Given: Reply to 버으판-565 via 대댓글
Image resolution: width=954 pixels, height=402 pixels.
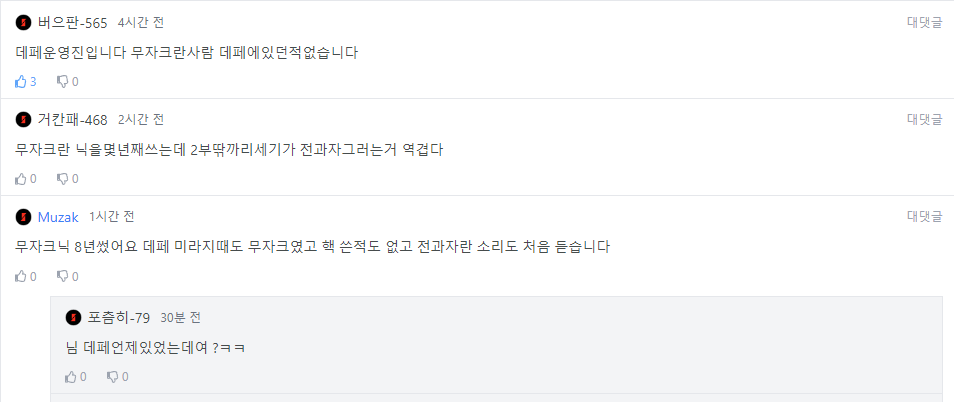Looking at the screenshot, I should (x=924, y=22).
